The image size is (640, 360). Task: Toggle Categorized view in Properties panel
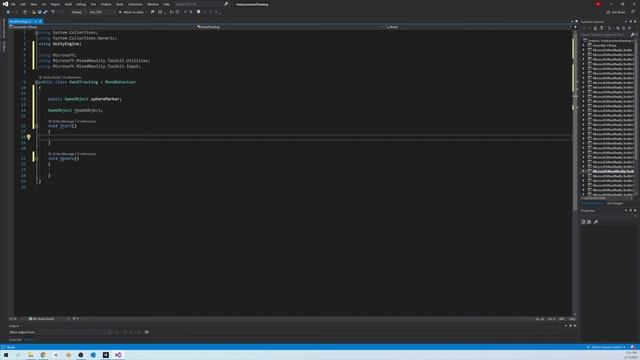583,222
